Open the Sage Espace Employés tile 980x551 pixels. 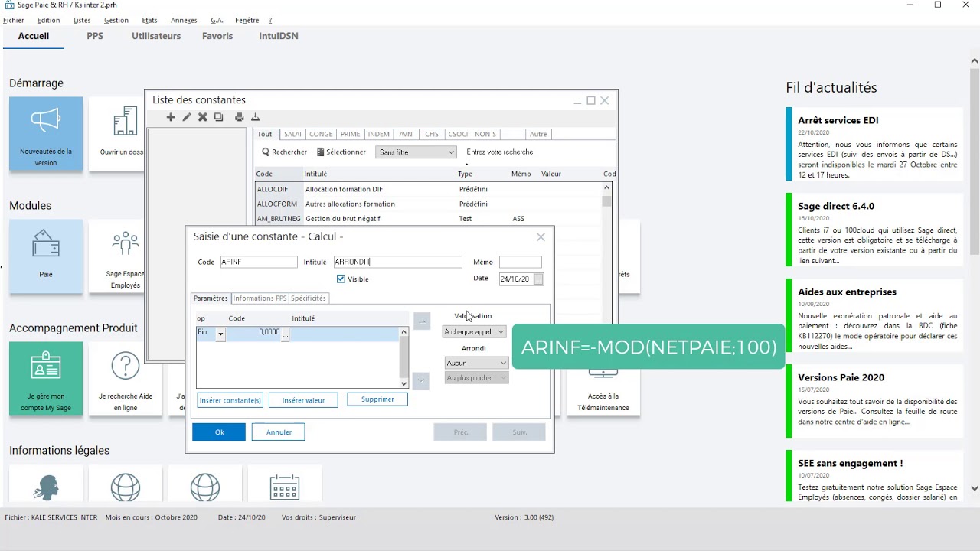point(126,256)
